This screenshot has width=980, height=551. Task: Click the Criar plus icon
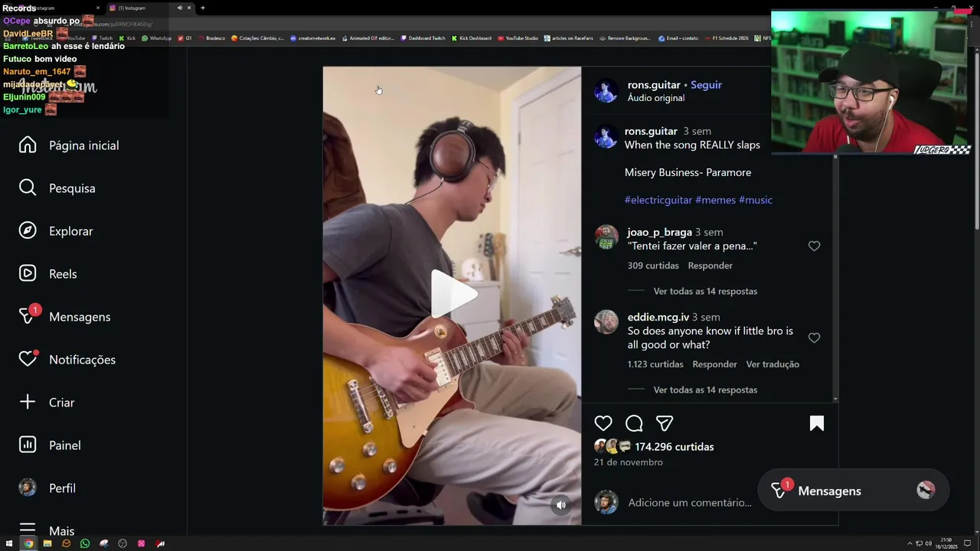(28, 403)
